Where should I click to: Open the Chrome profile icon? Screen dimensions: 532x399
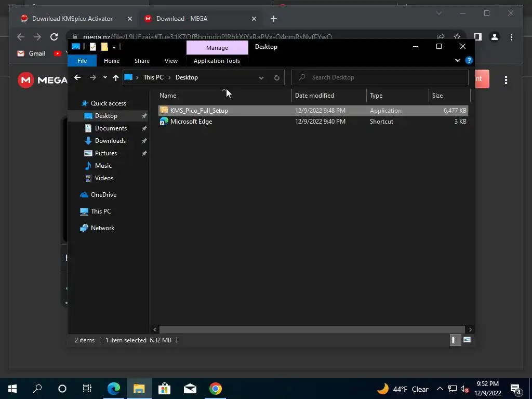(495, 37)
